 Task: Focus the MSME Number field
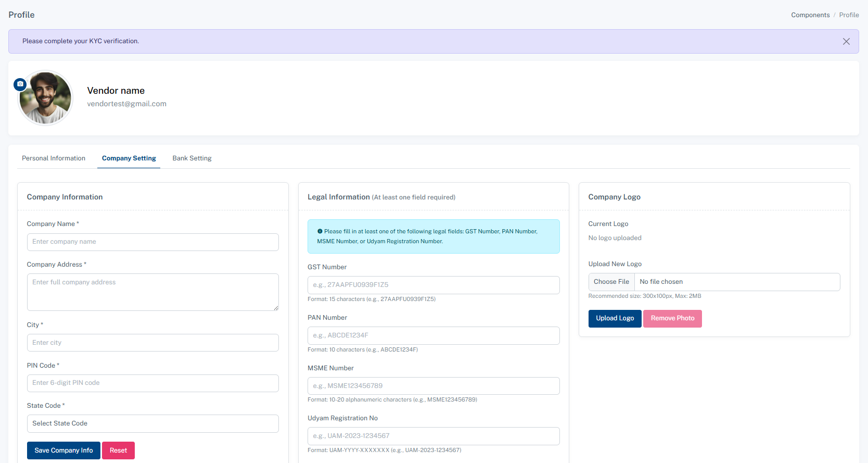(x=433, y=386)
